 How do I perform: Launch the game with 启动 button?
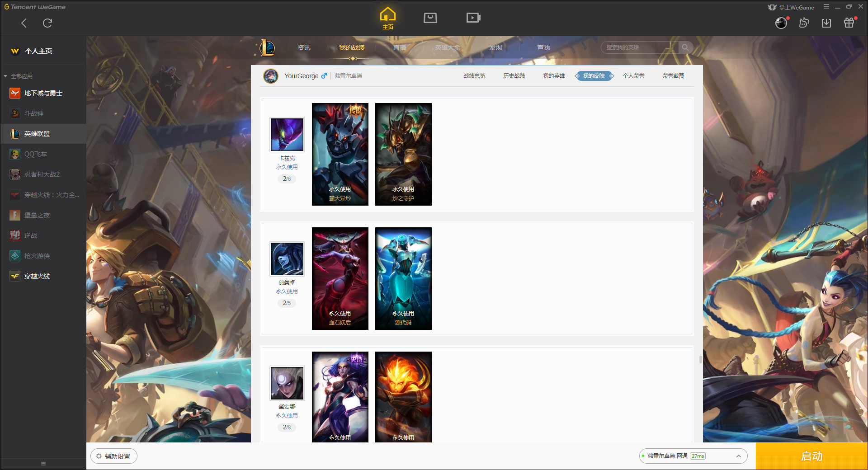(812, 456)
